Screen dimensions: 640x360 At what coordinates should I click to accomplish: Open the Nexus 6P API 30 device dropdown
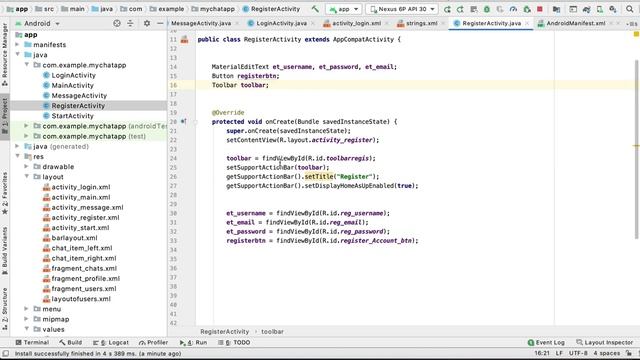(x=402, y=9)
